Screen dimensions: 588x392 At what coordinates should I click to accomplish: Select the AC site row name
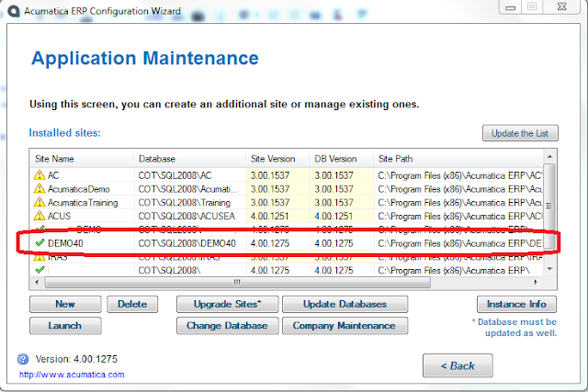(x=53, y=175)
